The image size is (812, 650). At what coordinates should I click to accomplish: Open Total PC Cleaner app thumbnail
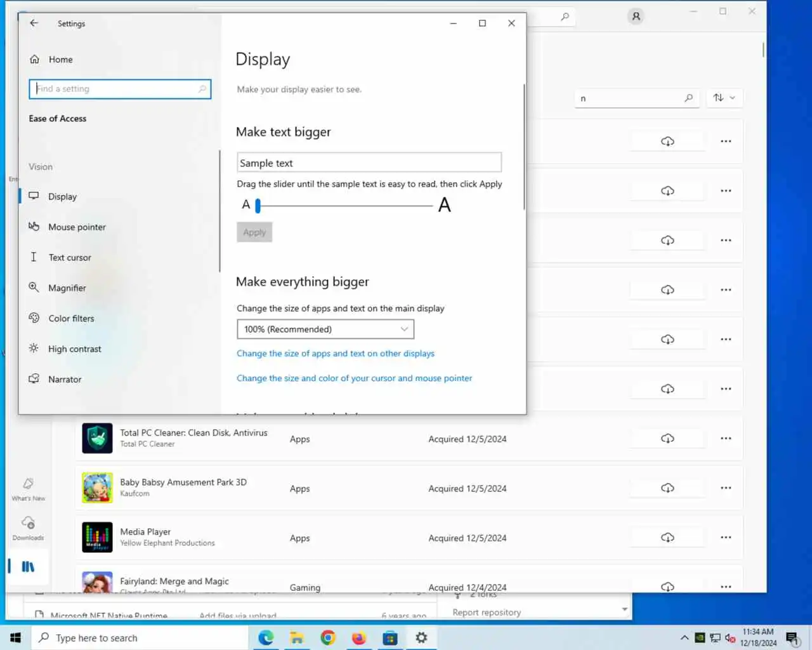(x=97, y=438)
